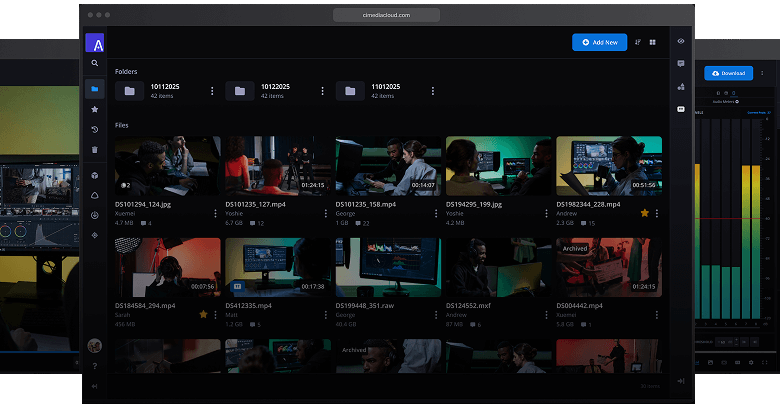Open search from the left sidebar
The image size is (780, 410).
pyautogui.click(x=95, y=63)
